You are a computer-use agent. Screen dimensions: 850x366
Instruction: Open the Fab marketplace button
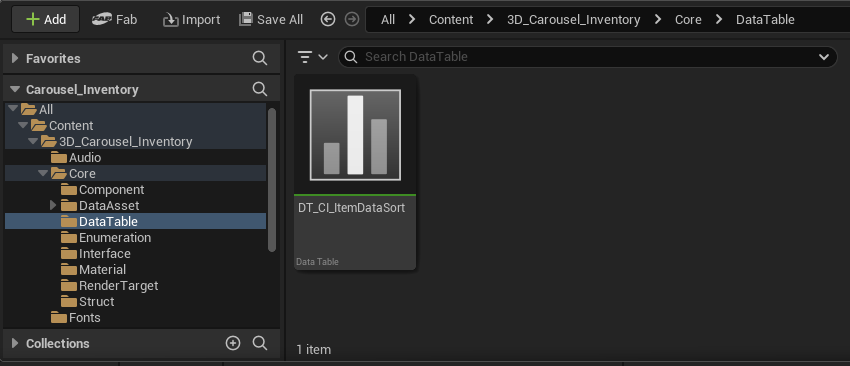114,20
